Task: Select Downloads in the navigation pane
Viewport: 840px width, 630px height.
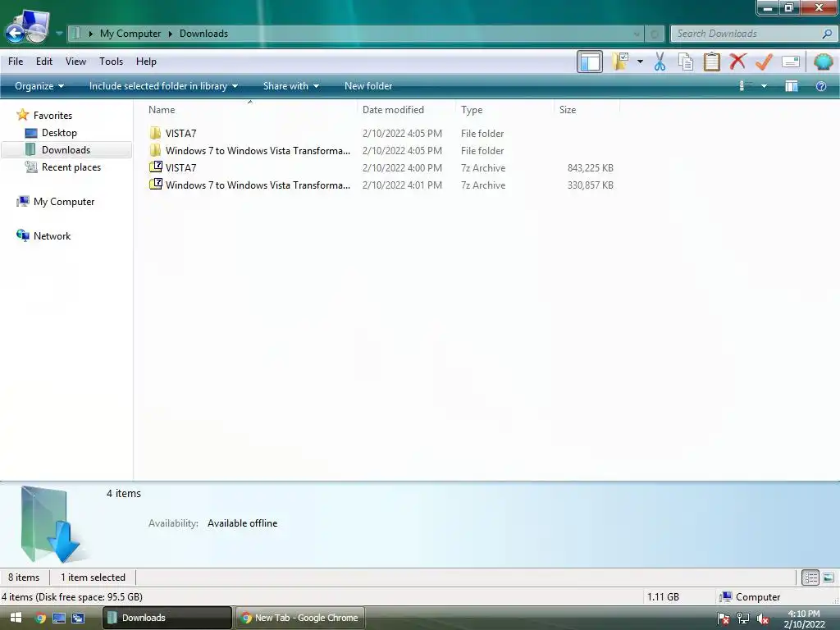Action: [66, 149]
